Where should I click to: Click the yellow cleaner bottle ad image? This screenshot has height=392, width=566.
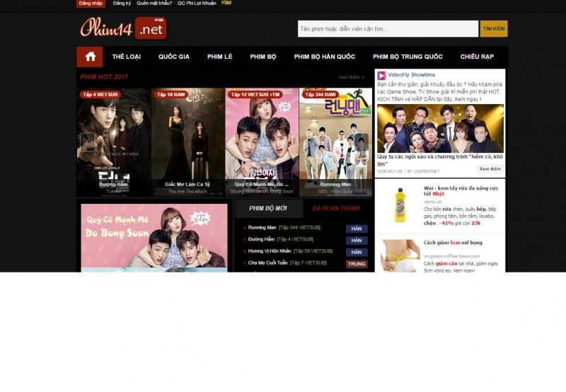click(400, 205)
